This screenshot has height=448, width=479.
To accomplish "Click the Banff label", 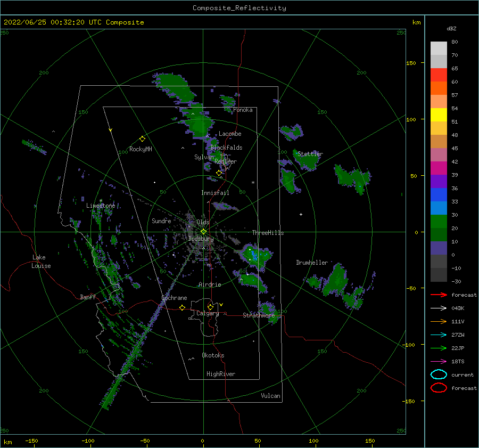I will coord(88,297).
